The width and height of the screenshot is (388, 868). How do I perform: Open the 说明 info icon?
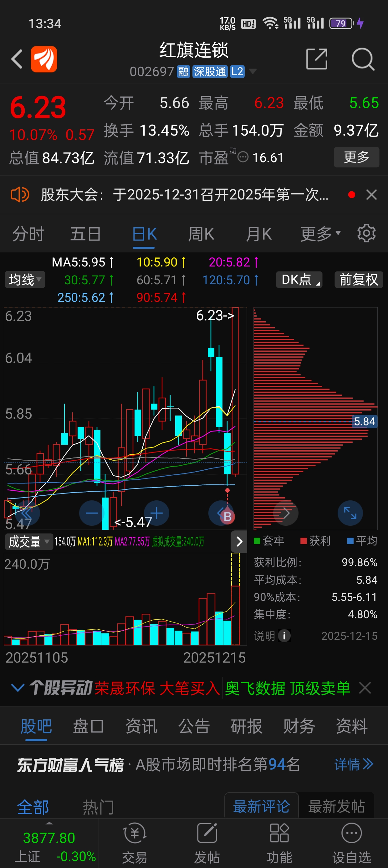pos(284,636)
